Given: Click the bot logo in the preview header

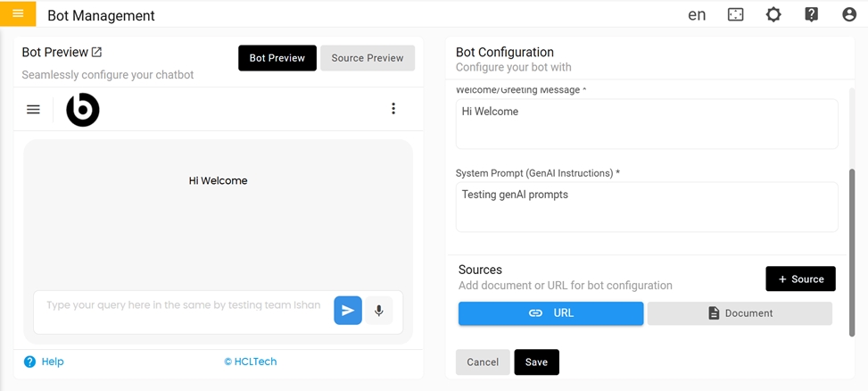Looking at the screenshot, I should coord(83,110).
